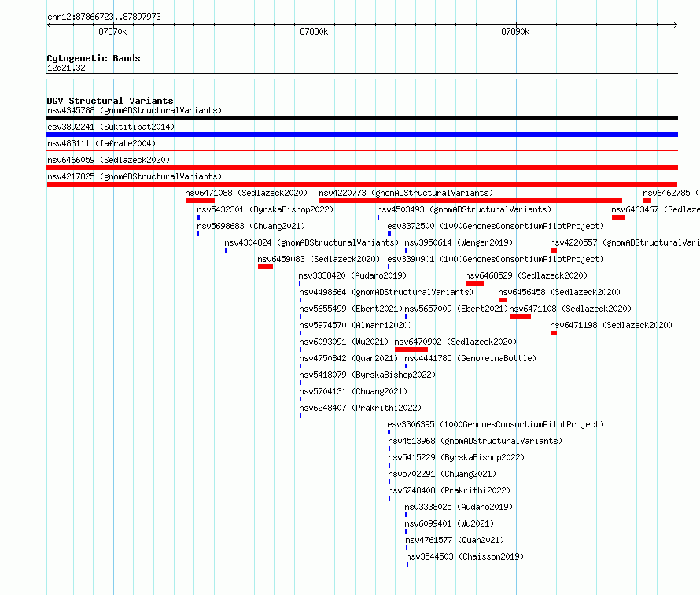Click the 87890k ruler position label
Viewport: 700px width, 595px height.
point(515,31)
